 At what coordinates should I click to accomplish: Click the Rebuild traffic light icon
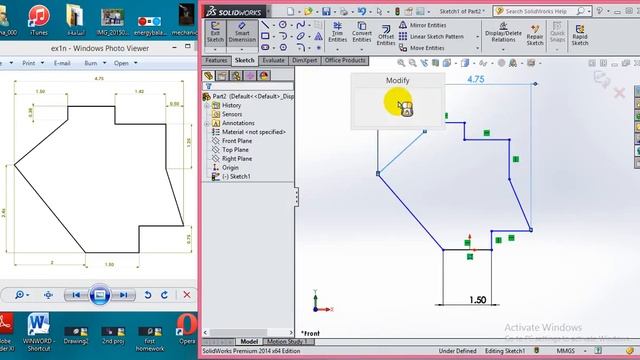tap(397, 11)
